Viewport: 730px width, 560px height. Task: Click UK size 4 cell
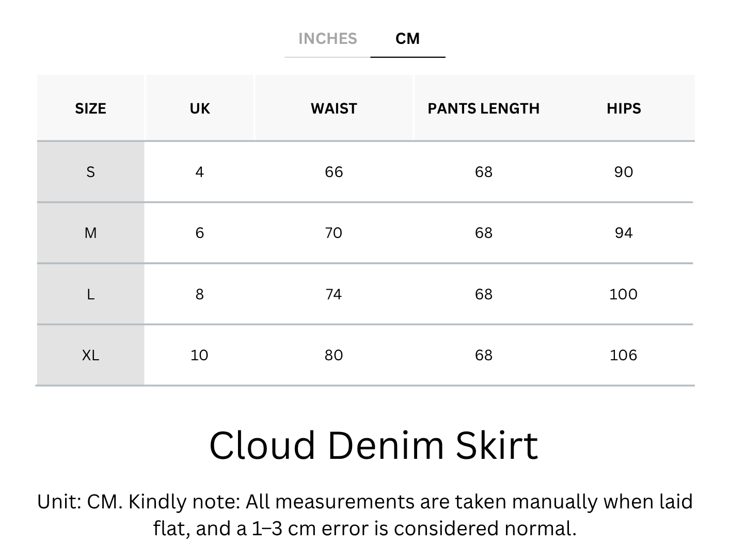pyautogui.click(x=200, y=172)
